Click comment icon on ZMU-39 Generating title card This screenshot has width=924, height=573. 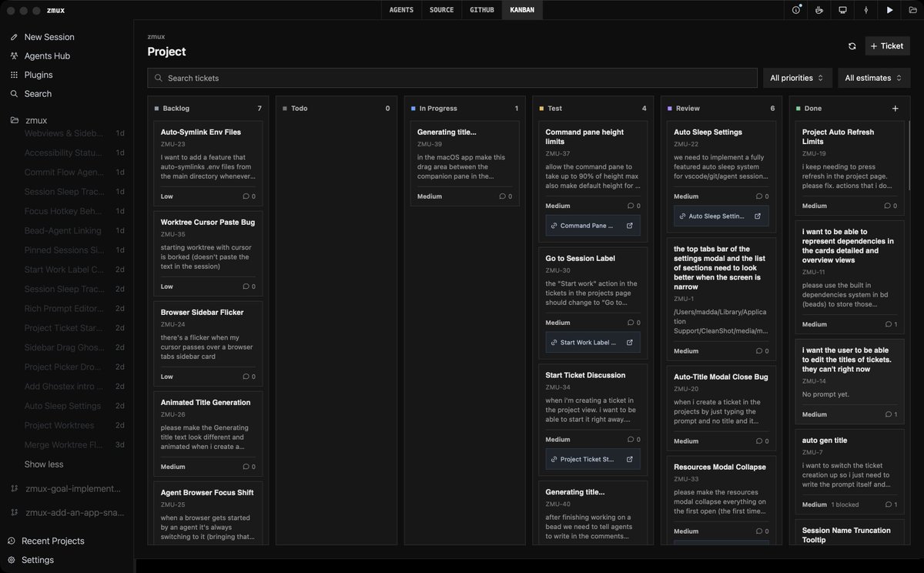pyautogui.click(x=502, y=196)
